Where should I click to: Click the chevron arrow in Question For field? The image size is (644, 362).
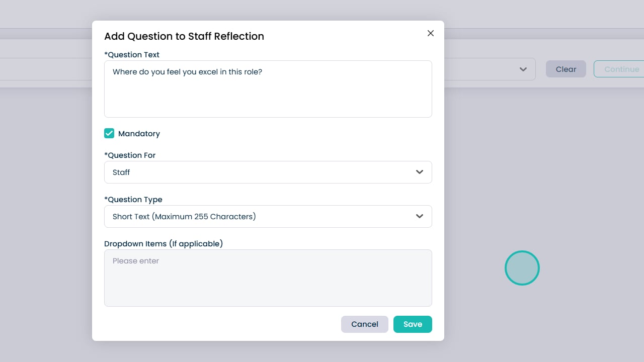click(x=420, y=172)
